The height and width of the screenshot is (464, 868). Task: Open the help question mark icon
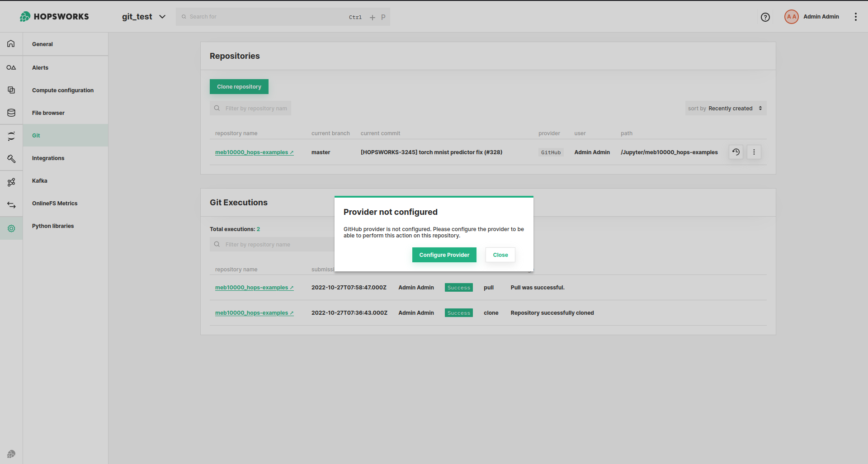click(765, 17)
